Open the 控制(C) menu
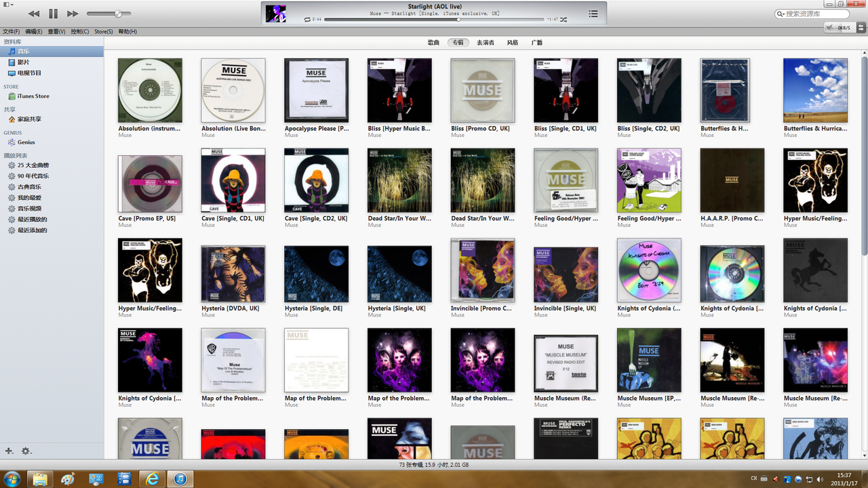The width and height of the screenshot is (868, 488). coord(80,32)
